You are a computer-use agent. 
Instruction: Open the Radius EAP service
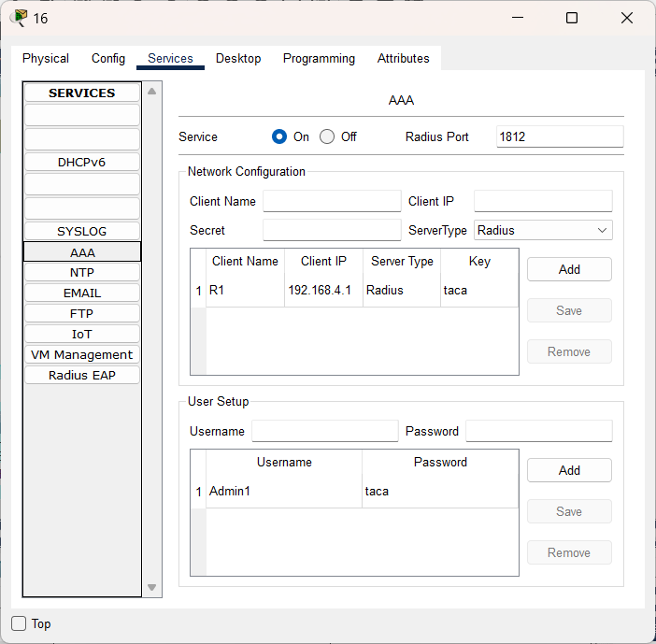pos(82,376)
